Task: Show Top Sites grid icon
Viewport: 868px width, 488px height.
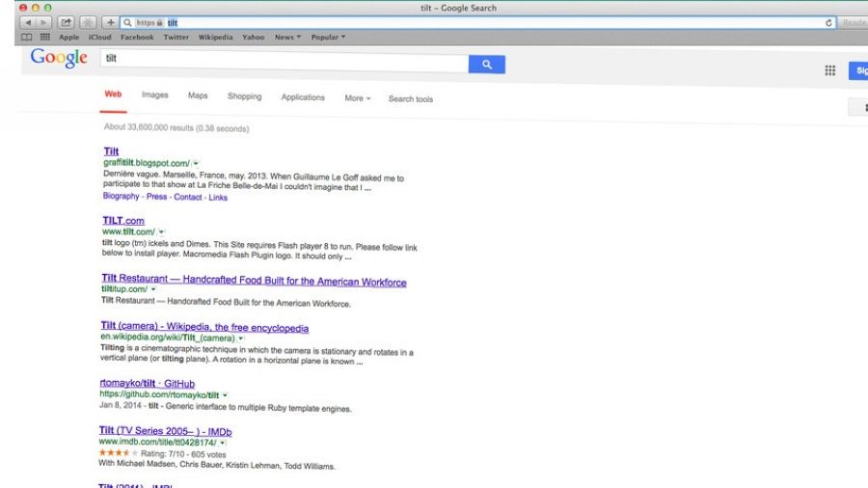Action: click(44, 37)
